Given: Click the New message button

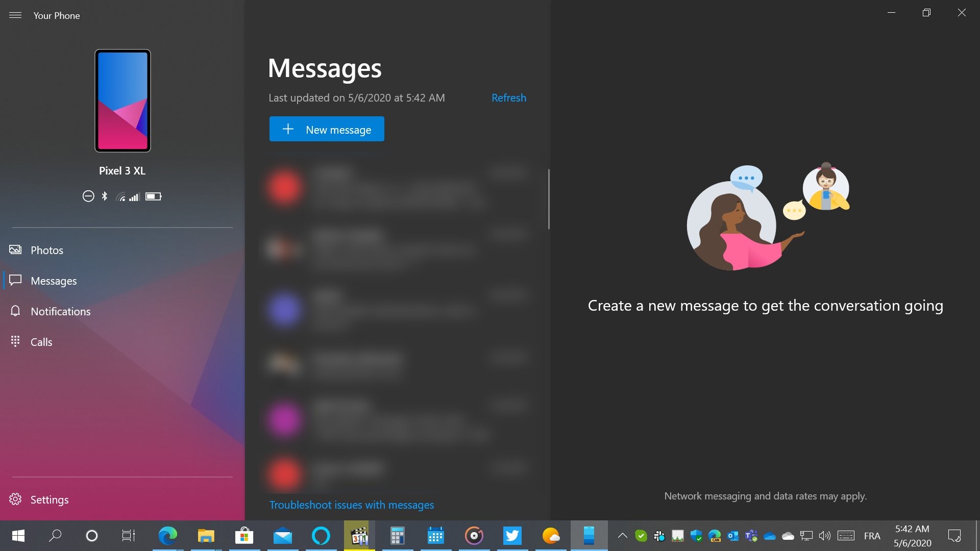Looking at the screenshot, I should tap(327, 130).
